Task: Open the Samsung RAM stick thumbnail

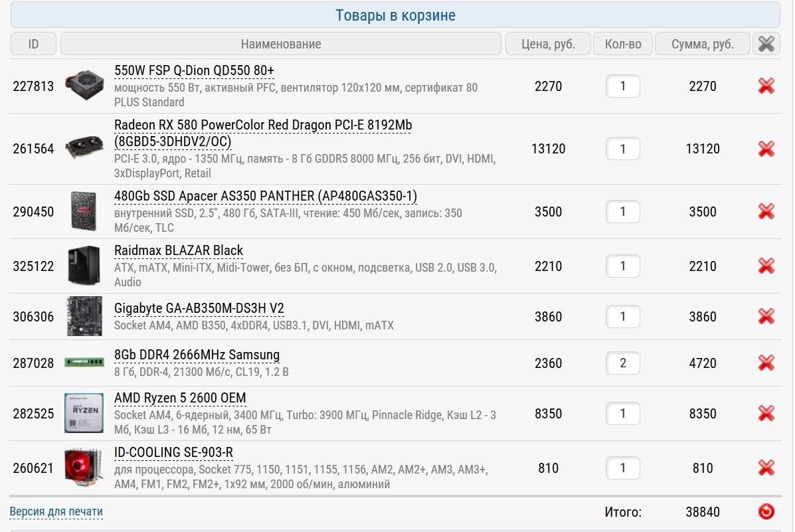Action: pos(84,362)
